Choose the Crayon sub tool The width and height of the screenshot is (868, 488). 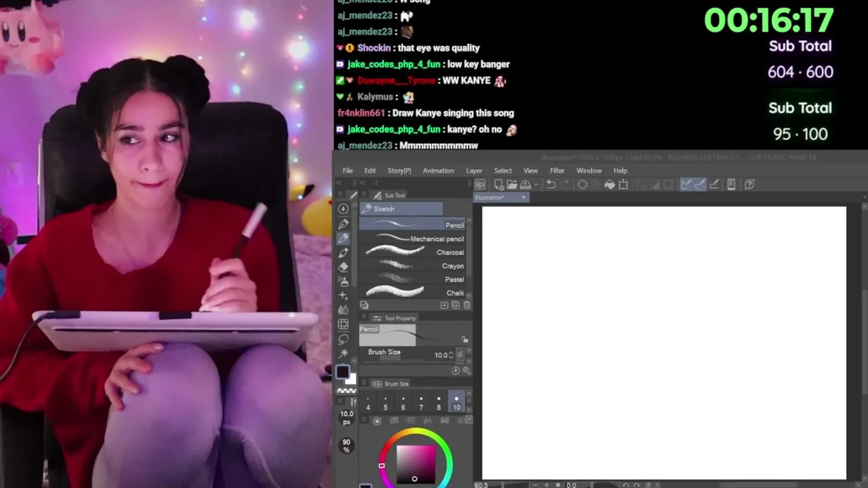(x=412, y=266)
